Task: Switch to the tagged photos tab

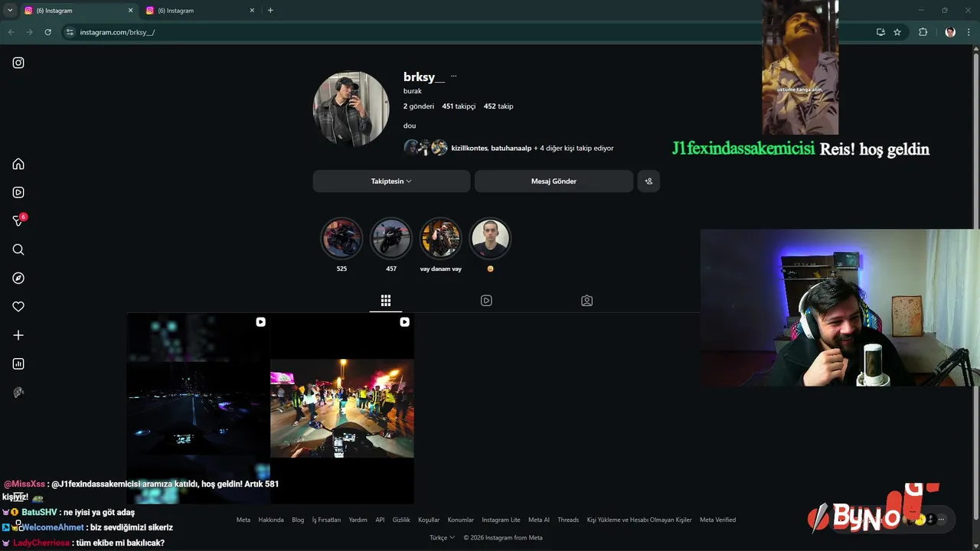Action: (x=586, y=301)
